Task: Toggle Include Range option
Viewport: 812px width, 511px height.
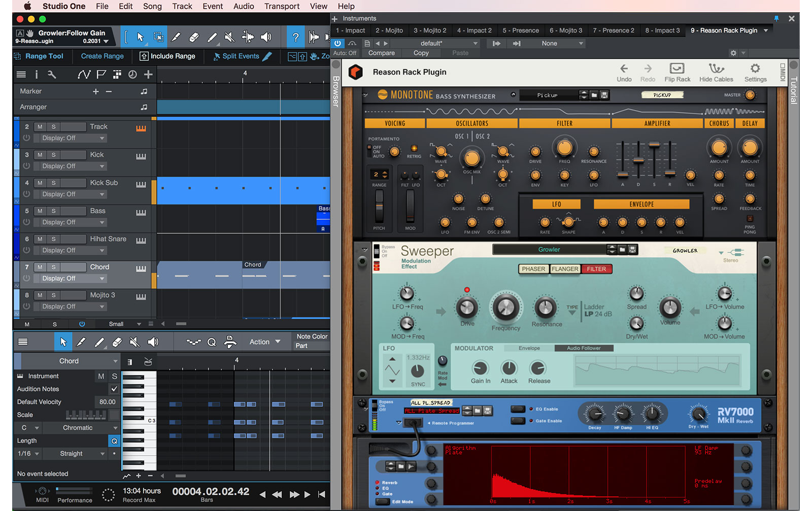Action: (167, 56)
